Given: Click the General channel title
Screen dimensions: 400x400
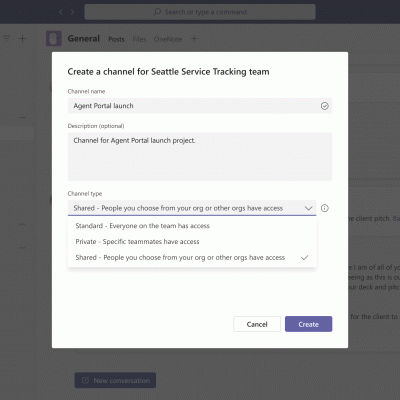Looking at the screenshot, I should pos(84,39).
